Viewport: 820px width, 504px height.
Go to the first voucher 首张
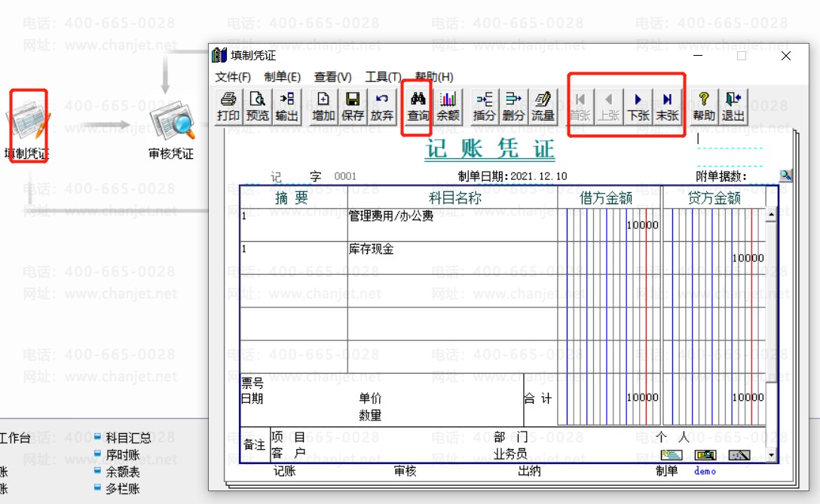click(x=580, y=107)
